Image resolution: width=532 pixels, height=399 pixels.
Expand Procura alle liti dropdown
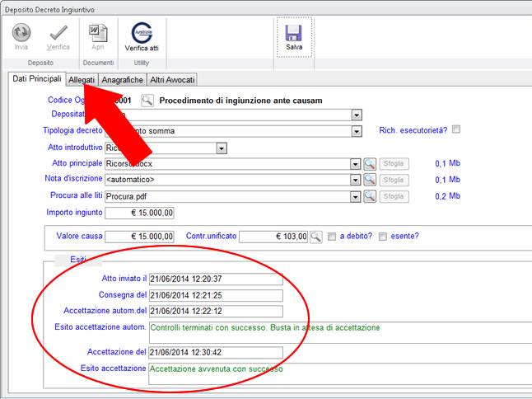[355, 196]
